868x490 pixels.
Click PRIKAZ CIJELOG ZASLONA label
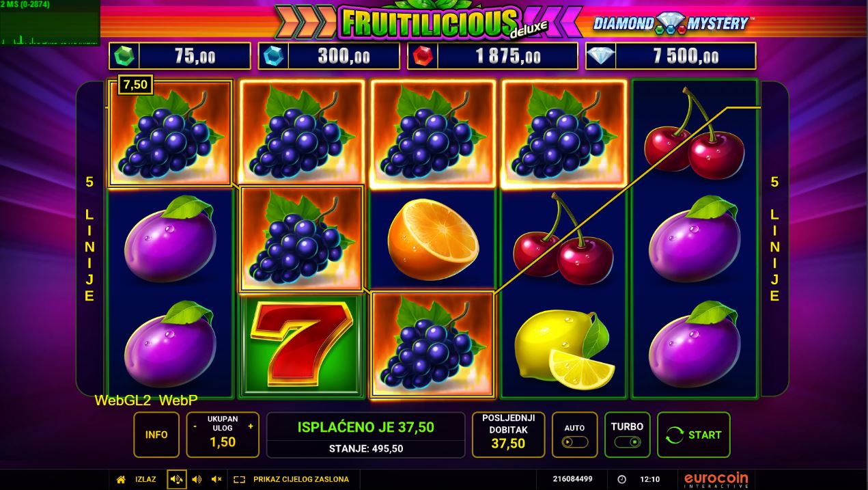click(x=301, y=480)
